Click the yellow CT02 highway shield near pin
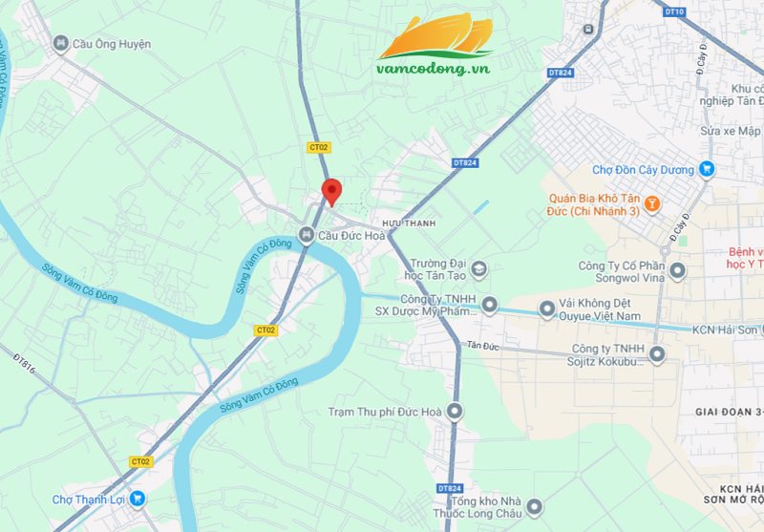The height and width of the screenshot is (532, 764). (319, 147)
